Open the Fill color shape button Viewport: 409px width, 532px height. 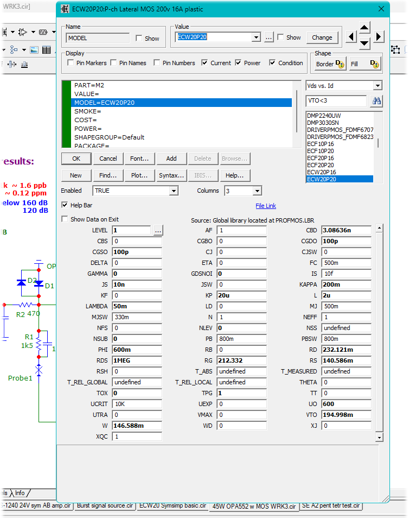pos(365,64)
